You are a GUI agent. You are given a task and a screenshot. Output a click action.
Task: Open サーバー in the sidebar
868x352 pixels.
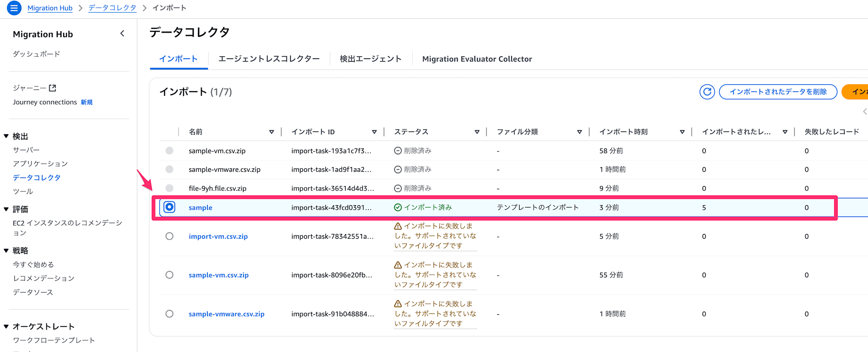coord(26,150)
